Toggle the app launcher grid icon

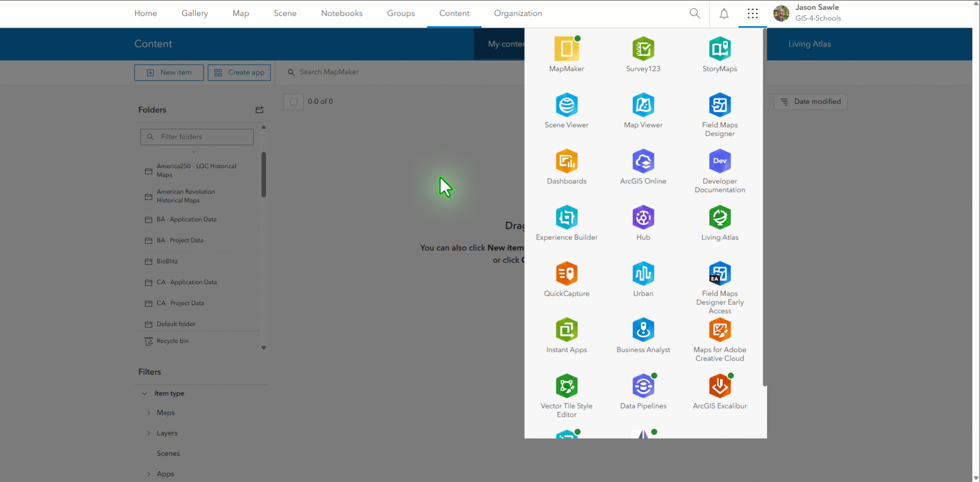click(x=752, y=13)
